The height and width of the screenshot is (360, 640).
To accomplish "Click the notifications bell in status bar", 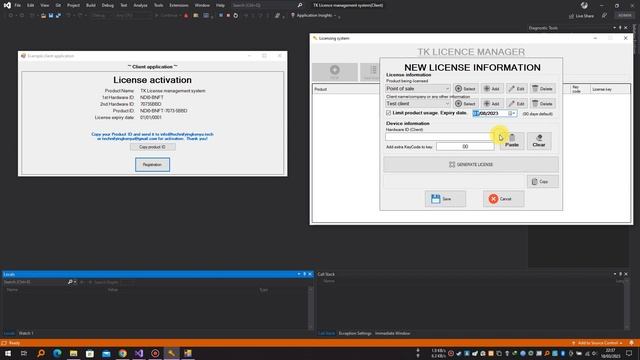I will [x=631, y=343].
